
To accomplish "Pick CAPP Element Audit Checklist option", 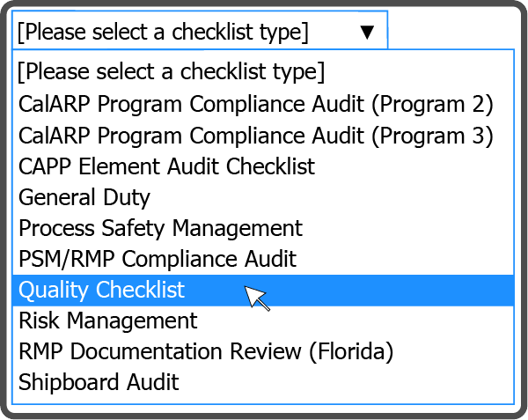I will 167,166.
